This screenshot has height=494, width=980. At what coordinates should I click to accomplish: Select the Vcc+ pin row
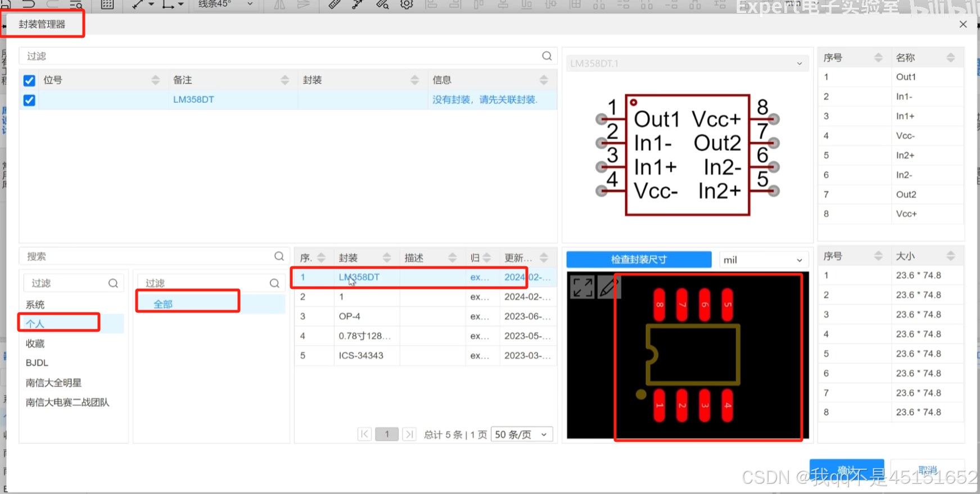click(891, 214)
